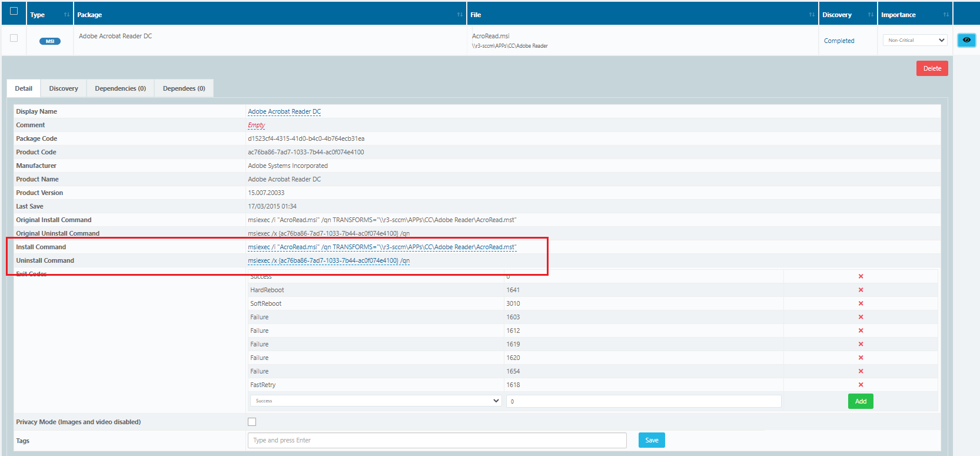Click the blue eye view icon

pos(966,40)
